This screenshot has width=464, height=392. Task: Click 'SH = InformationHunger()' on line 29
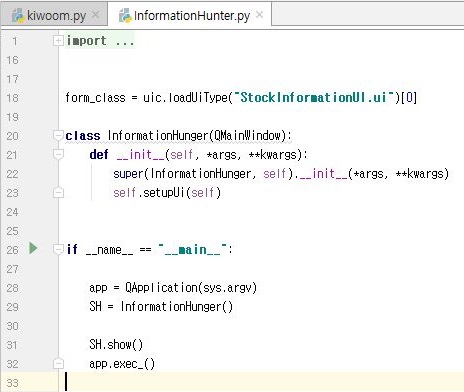point(161,307)
